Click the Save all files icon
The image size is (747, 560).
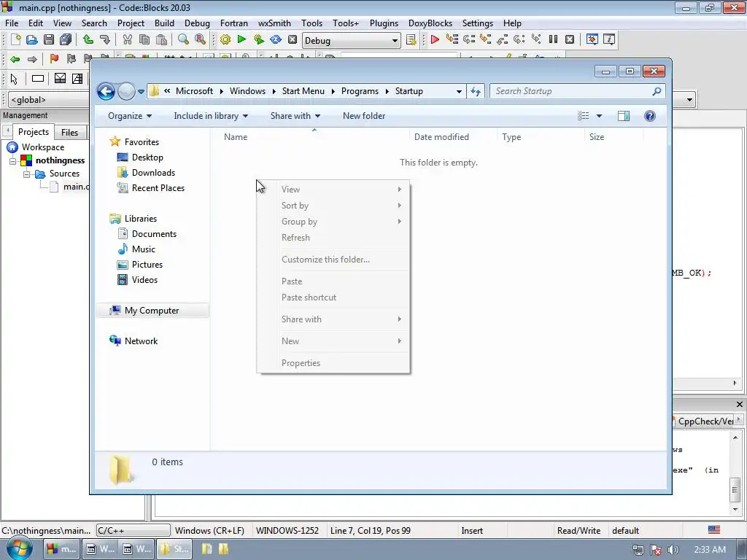[65, 39]
